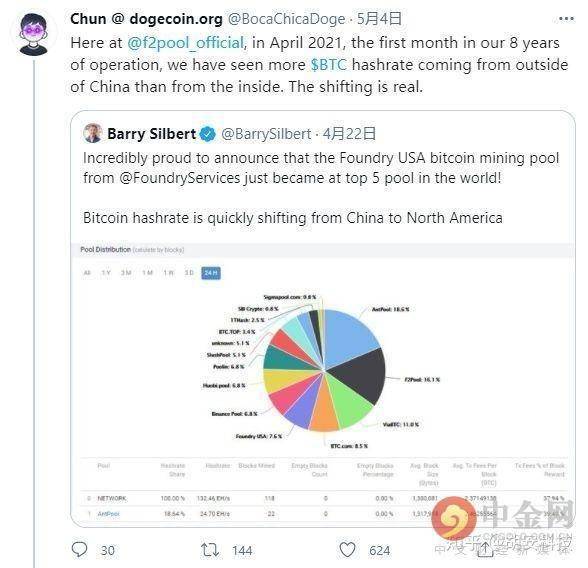Open the three-dot more options menu
This screenshot has width=588, height=568.
pyautogui.click(x=566, y=18)
